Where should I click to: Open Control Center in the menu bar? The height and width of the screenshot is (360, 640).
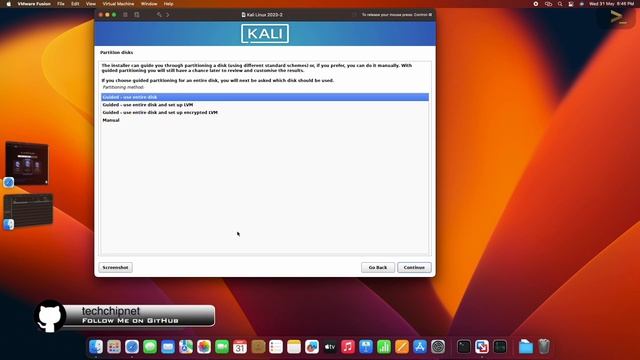click(x=571, y=4)
